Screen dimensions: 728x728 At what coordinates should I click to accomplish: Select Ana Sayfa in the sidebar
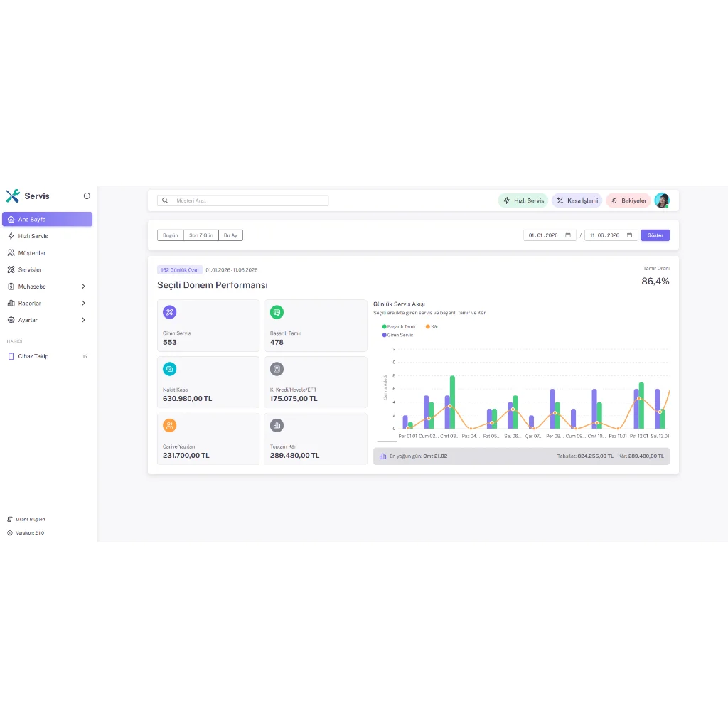pos(47,219)
